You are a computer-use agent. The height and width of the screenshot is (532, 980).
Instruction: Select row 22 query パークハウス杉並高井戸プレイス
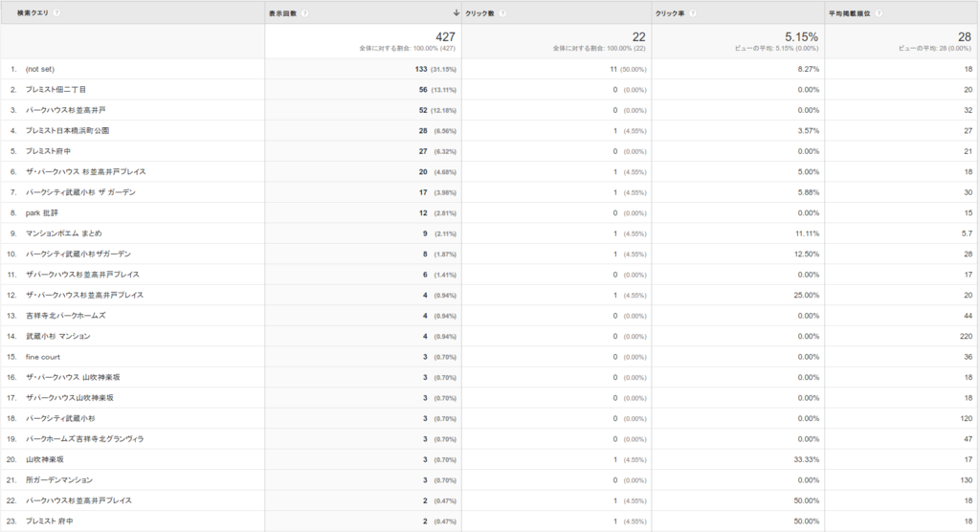coord(78,500)
